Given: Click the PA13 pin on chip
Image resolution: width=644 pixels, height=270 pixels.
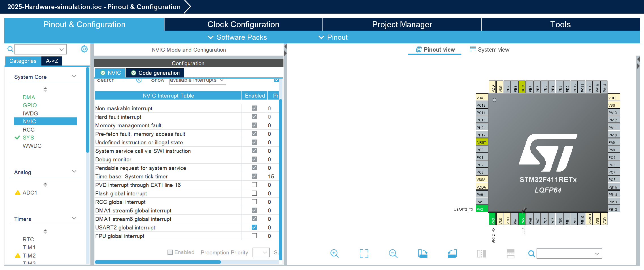Looking at the screenshot, I should tap(614, 113).
